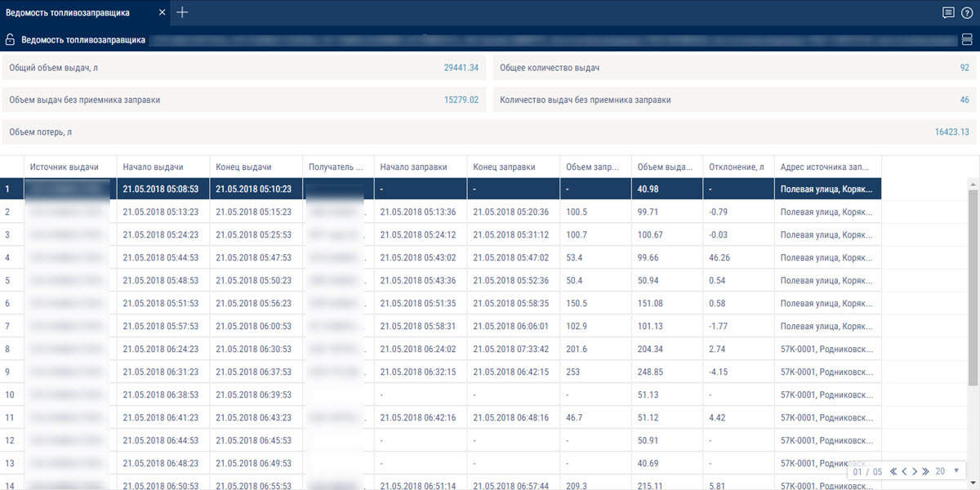Click the total volume value 29441.34

[461, 68]
